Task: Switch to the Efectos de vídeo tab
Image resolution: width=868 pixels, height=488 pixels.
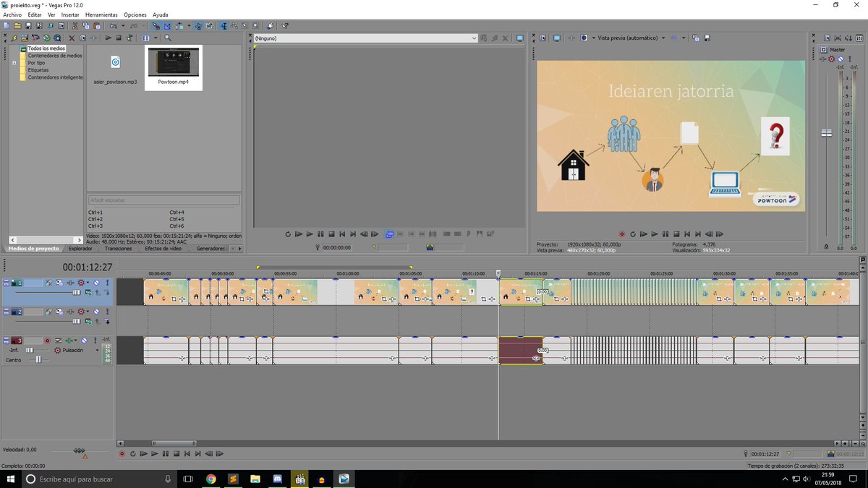Action: click(x=163, y=248)
